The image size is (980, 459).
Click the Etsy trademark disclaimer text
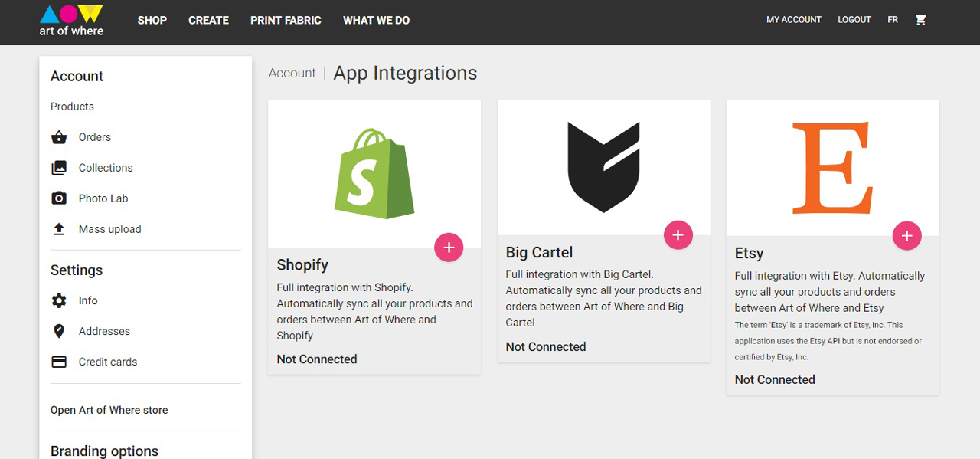click(x=828, y=341)
